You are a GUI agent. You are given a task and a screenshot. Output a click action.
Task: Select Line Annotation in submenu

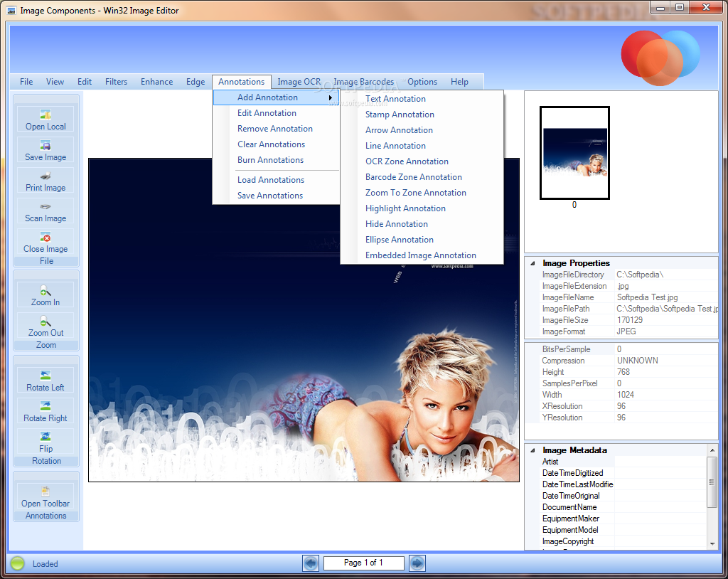click(422, 146)
